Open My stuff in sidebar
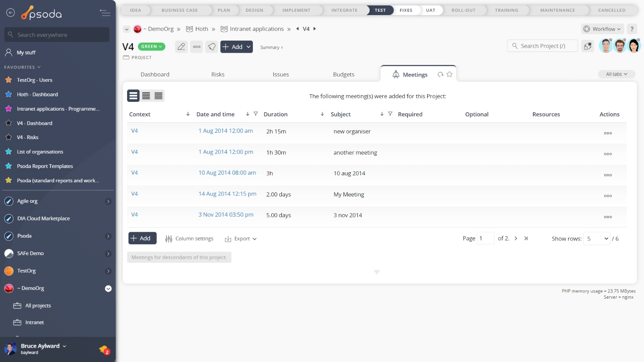 coord(26,53)
